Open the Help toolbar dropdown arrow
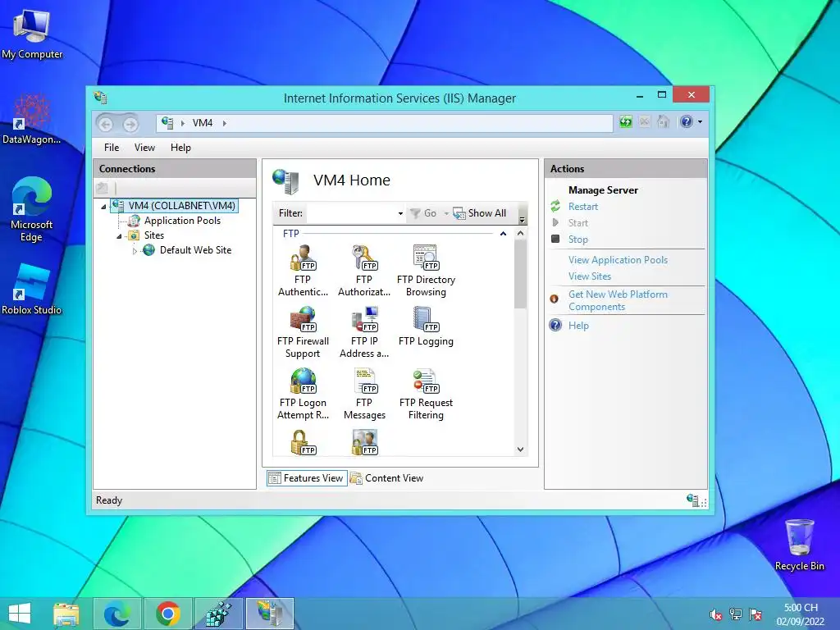This screenshot has height=630, width=840. (x=700, y=122)
